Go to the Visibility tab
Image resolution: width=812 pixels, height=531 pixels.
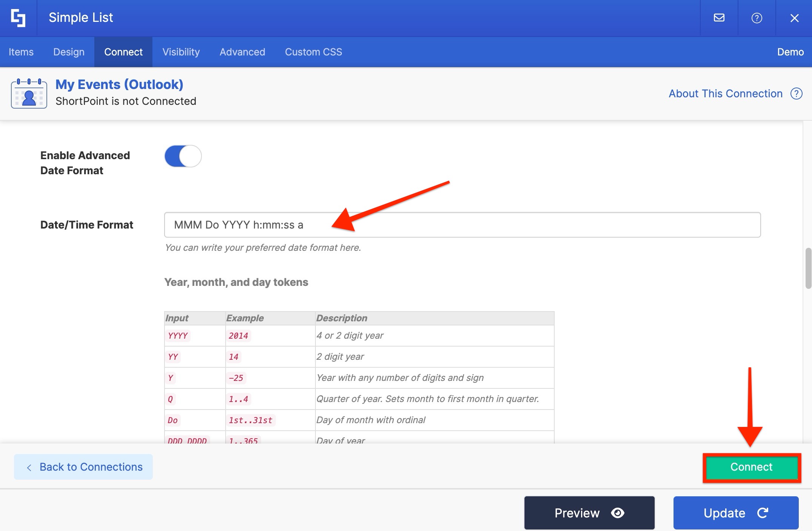coord(181,52)
